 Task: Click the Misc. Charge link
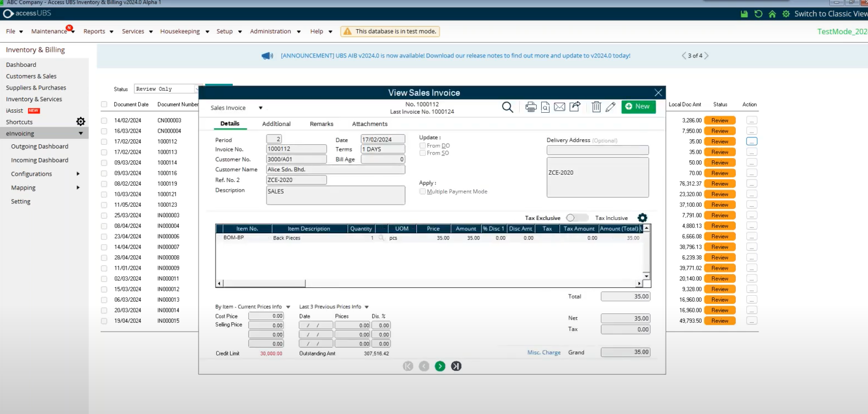(544, 353)
